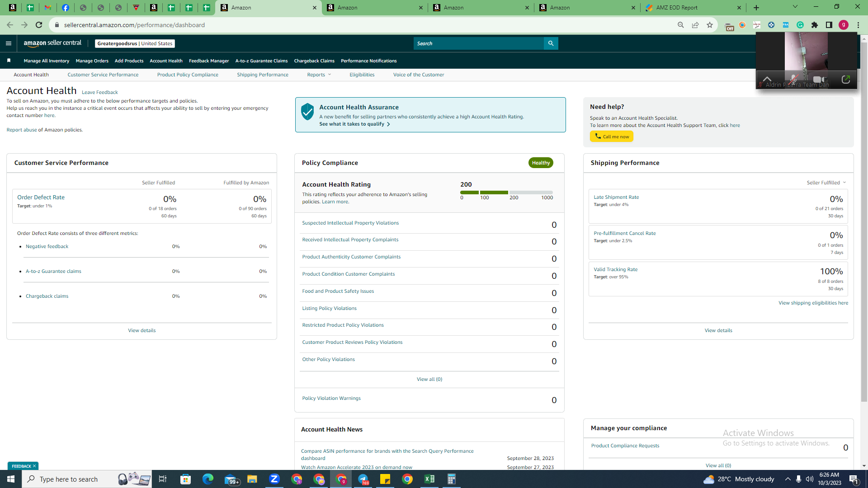Click 'View shipping eligibilities here'
868x488 pixels.
813,303
